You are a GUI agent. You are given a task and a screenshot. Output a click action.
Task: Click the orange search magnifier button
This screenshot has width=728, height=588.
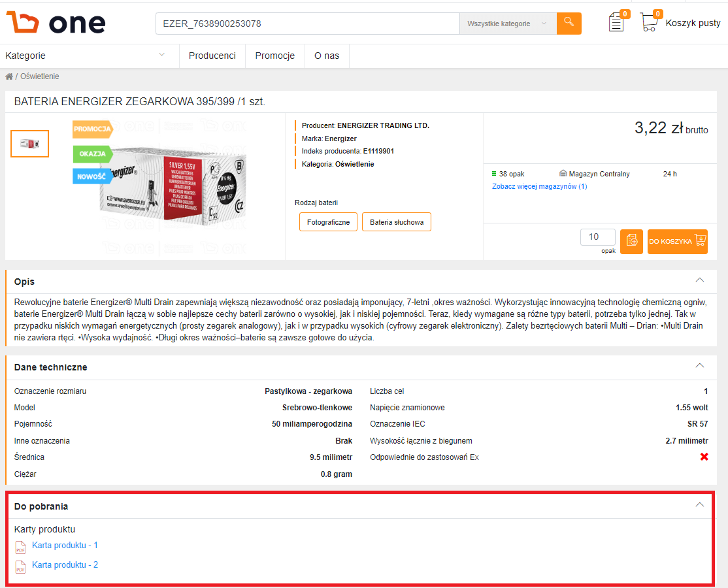[x=569, y=24]
